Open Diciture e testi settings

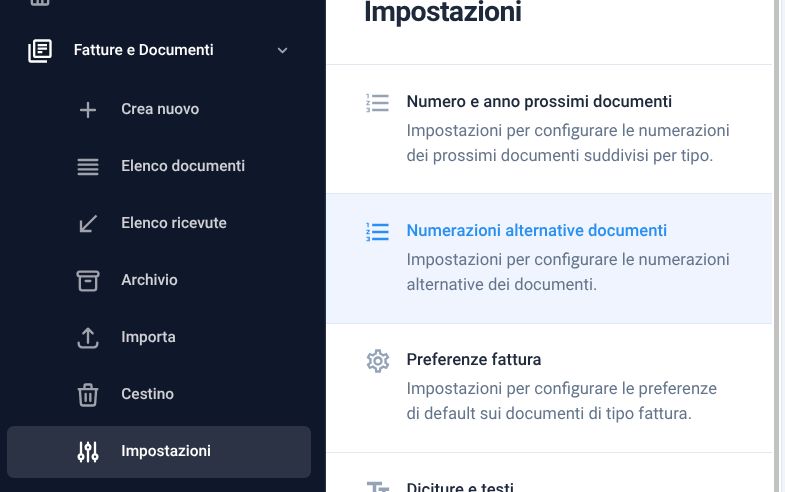pyautogui.click(x=459, y=487)
